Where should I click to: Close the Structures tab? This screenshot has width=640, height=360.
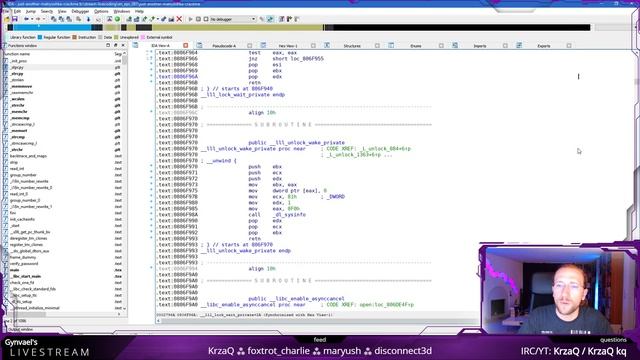pos(377,46)
